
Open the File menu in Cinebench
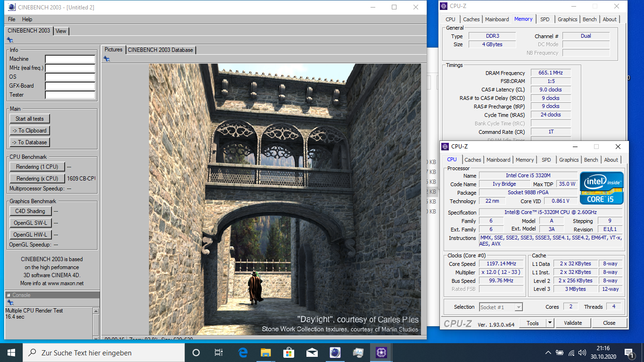(12, 19)
